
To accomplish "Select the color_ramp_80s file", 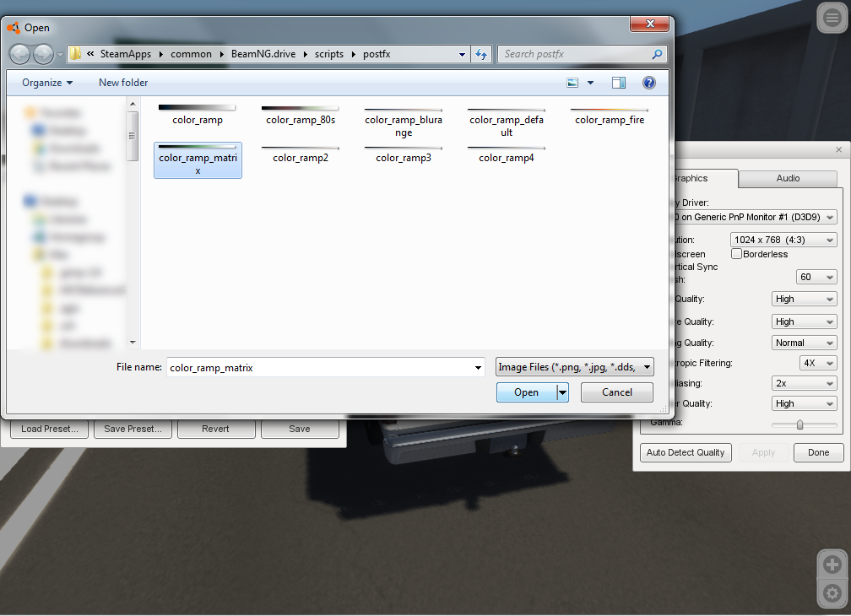I will click(301, 115).
